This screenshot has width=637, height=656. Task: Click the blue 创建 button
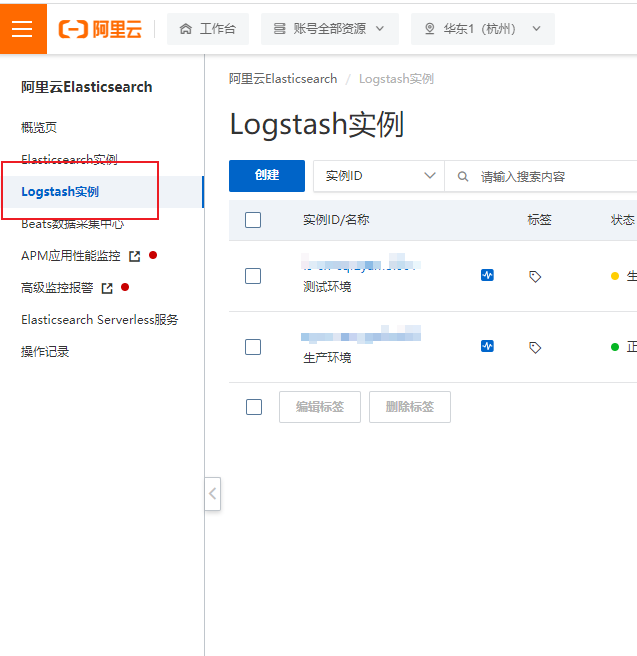267,176
